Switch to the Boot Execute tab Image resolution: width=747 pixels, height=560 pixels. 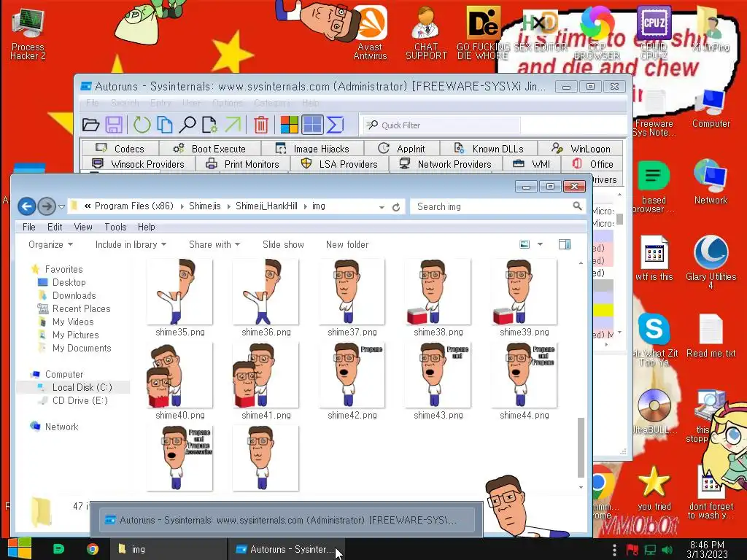point(209,149)
